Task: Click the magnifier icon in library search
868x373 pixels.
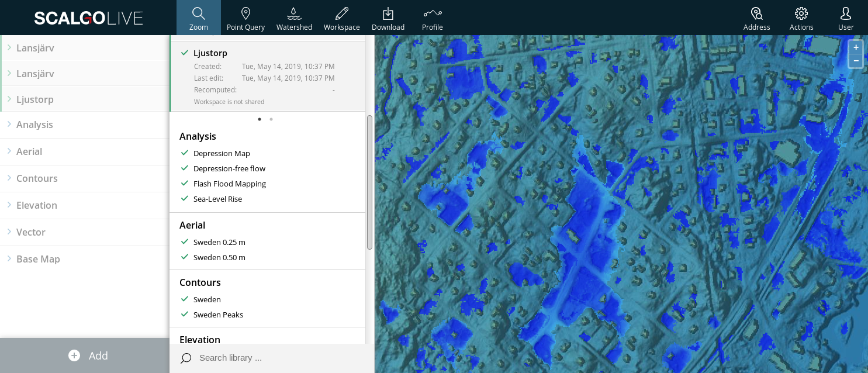Action: pyautogui.click(x=186, y=358)
